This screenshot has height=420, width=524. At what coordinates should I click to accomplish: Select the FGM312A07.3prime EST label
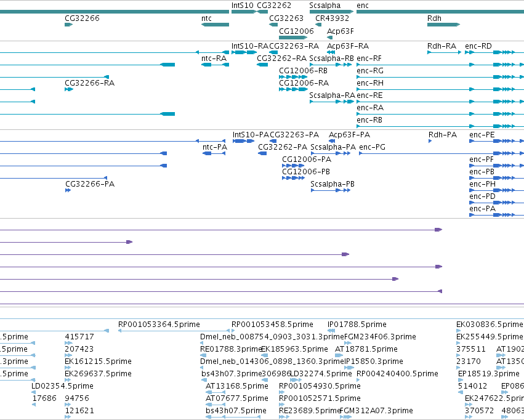pos(377,411)
